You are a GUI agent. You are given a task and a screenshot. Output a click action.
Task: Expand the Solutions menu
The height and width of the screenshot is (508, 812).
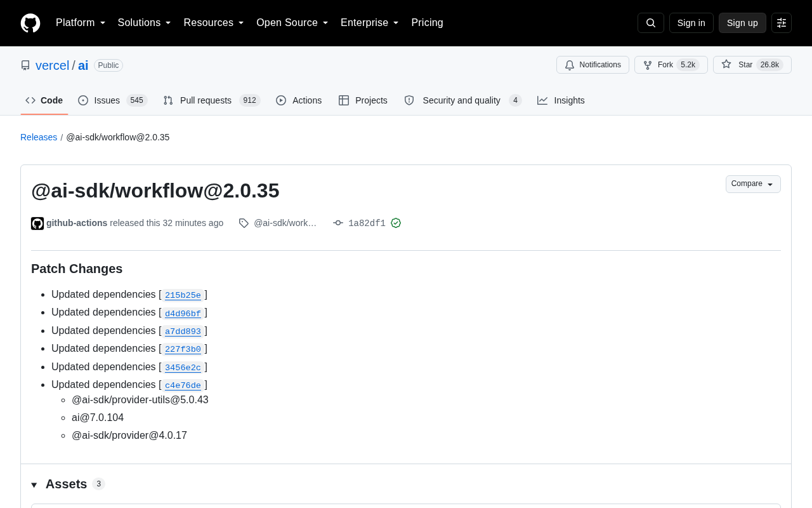point(145,23)
